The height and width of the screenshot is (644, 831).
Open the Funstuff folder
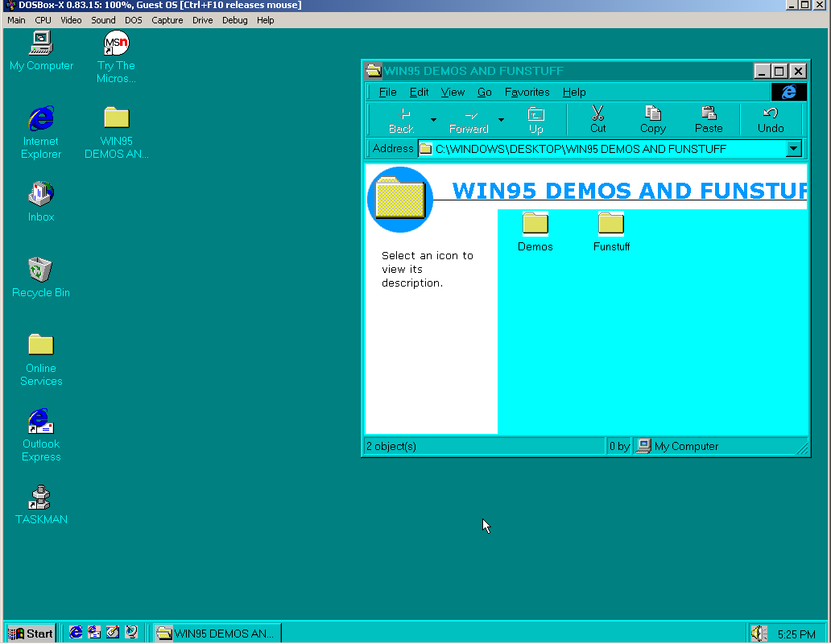point(611,225)
